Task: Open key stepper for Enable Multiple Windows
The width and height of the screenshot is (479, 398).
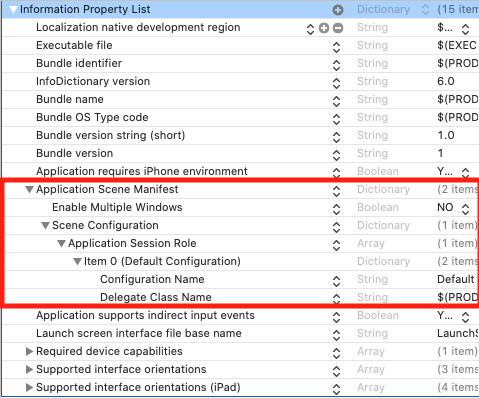Action: pos(336,209)
